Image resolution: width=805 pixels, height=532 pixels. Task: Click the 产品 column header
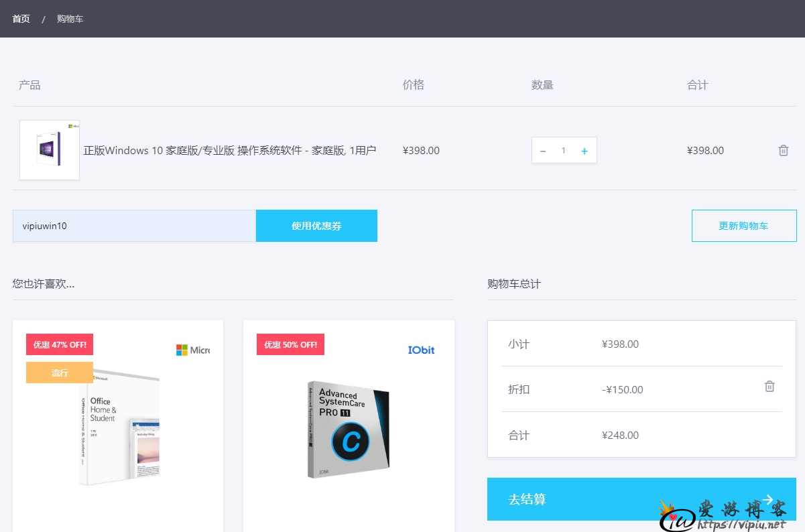coord(29,85)
